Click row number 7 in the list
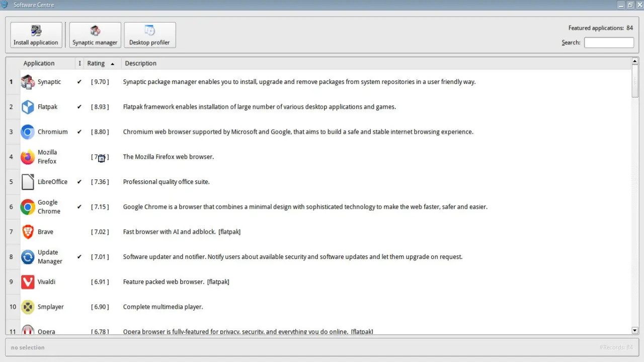The height and width of the screenshot is (362, 644). (x=11, y=232)
